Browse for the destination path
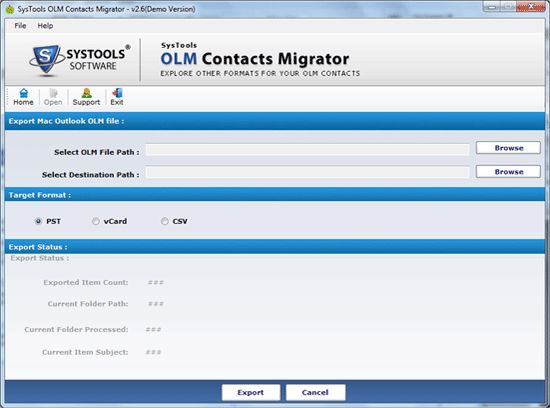Image resolution: width=550 pixels, height=408 pixels. [508, 172]
